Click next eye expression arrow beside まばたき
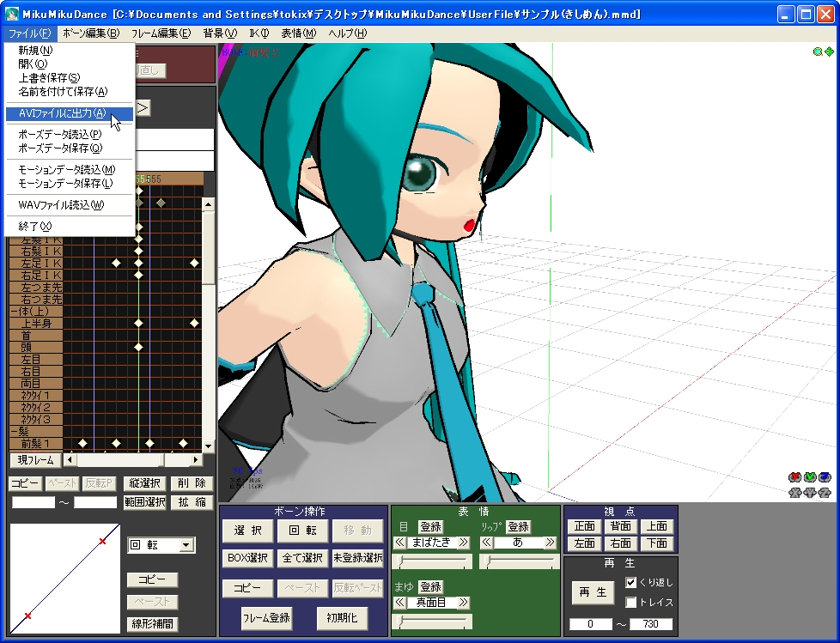Image resolution: width=840 pixels, height=643 pixels. [x=464, y=543]
